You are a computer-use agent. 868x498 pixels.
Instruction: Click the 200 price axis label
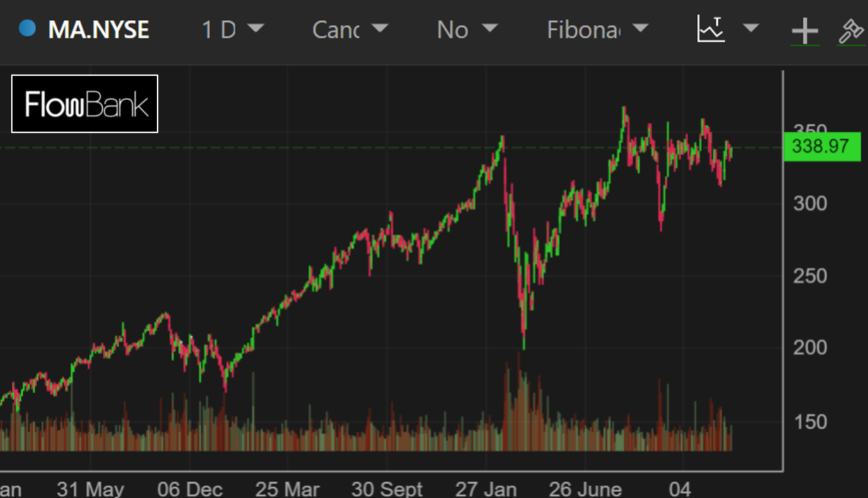[810, 348]
